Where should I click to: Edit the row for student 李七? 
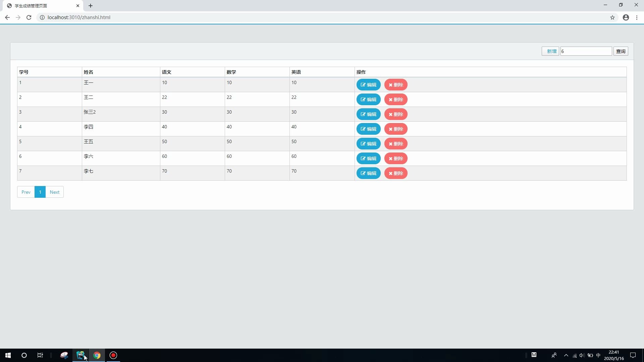pyautogui.click(x=368, y=173)
